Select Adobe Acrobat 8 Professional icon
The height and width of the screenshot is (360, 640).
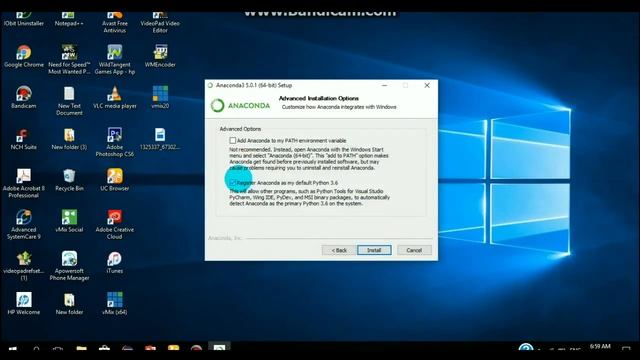coord(24,183)
